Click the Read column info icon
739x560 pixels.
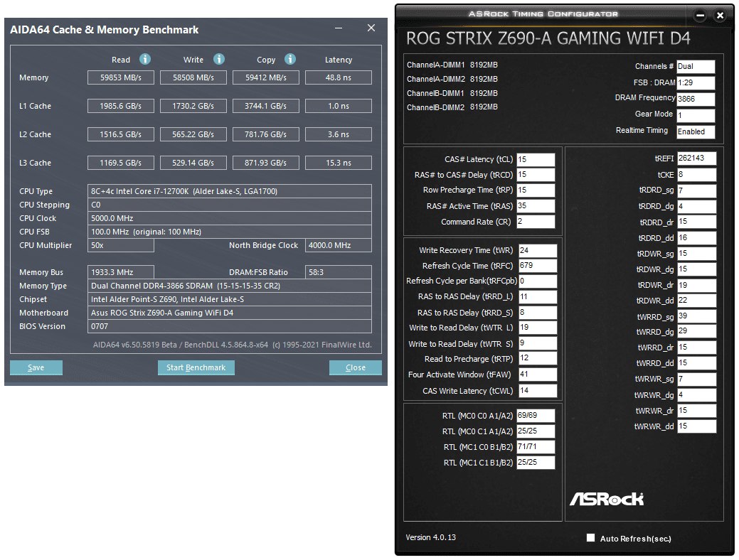[145, 60]
